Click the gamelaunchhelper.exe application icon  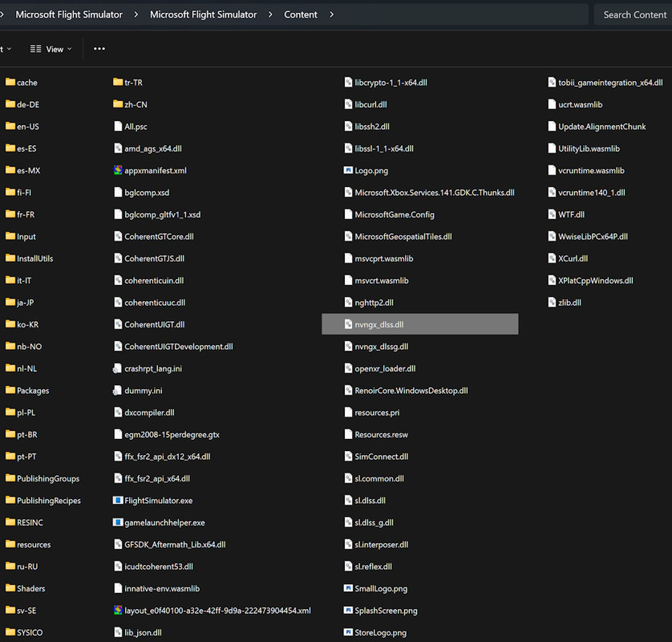coord(118,522)
